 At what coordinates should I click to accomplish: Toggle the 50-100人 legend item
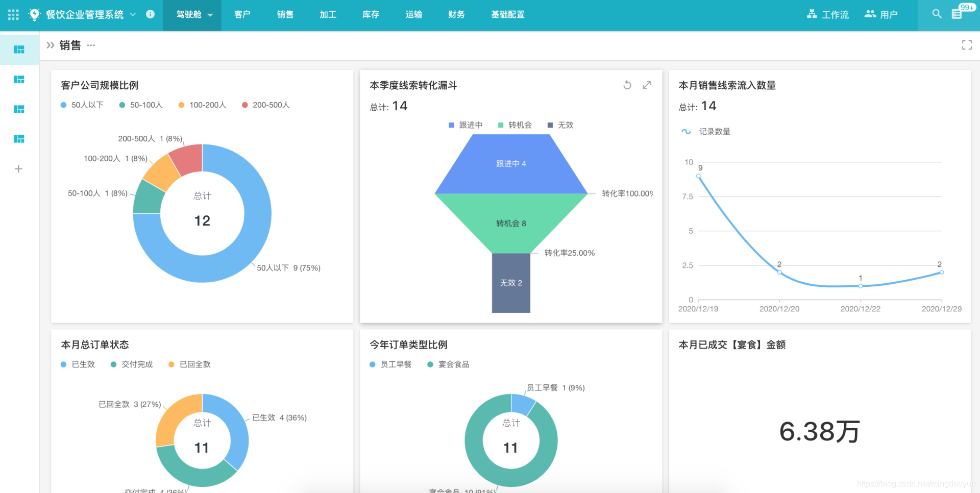point(141,105)
